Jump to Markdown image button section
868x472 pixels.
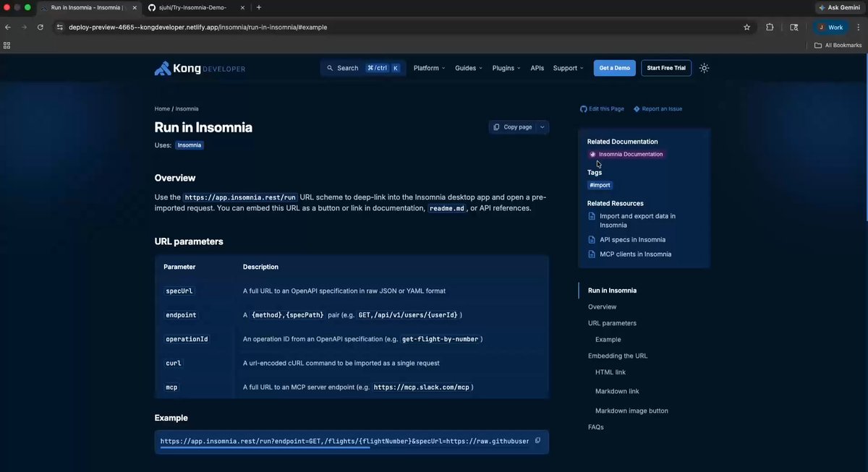631,411
